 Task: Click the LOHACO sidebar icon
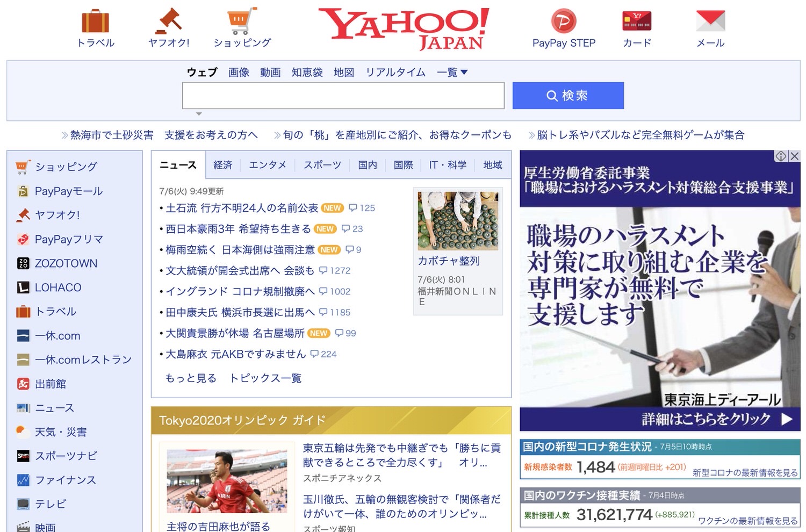coord(23,287)
